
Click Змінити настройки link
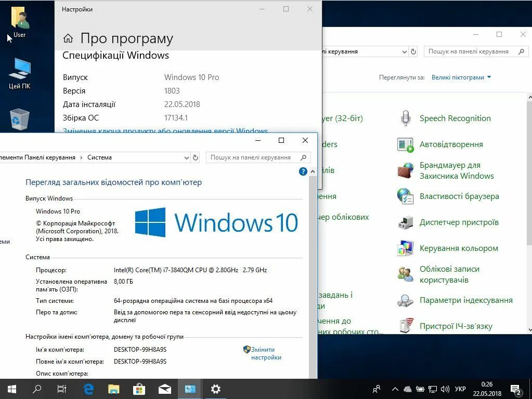[x=266, y=354]
